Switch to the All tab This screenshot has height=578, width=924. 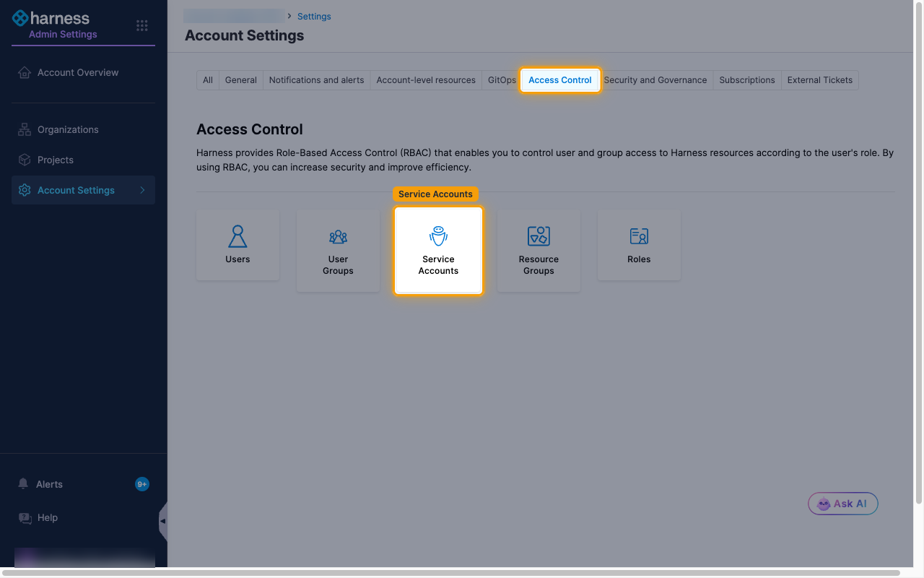click(x=208, y=80)
